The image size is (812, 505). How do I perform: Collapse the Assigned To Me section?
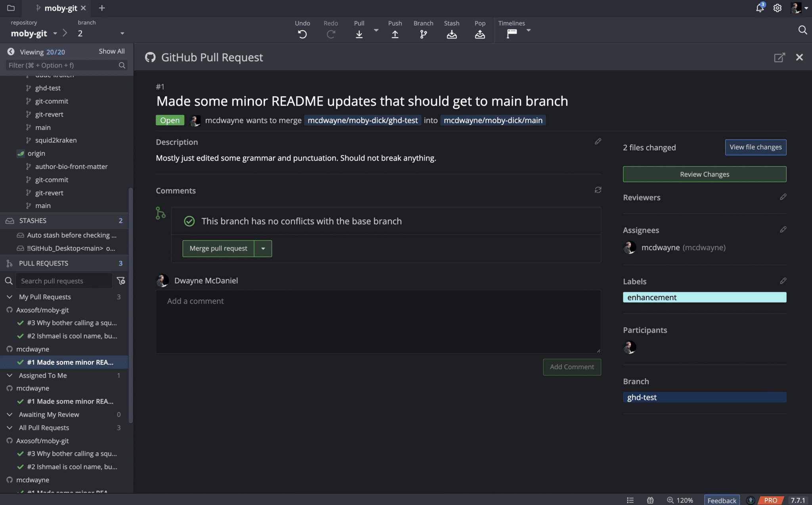pyautogui.click(x=10, y=375)
